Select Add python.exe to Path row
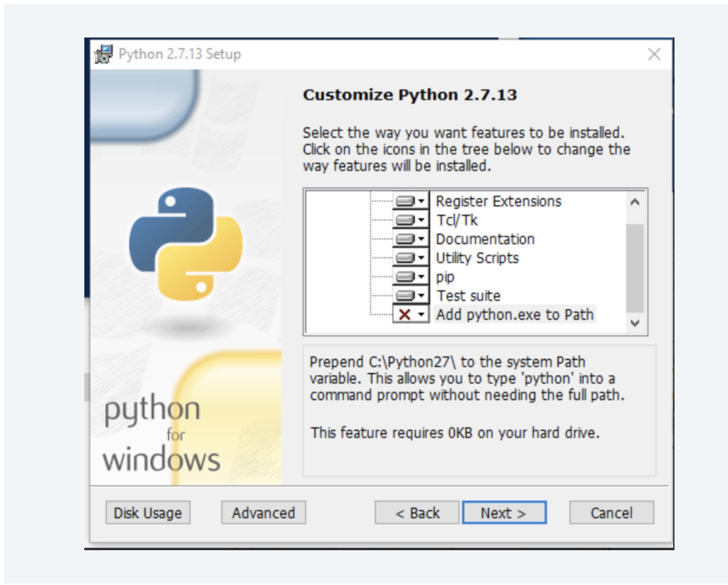The width and height of the screenshot is (728, 585). pos(515,315)
